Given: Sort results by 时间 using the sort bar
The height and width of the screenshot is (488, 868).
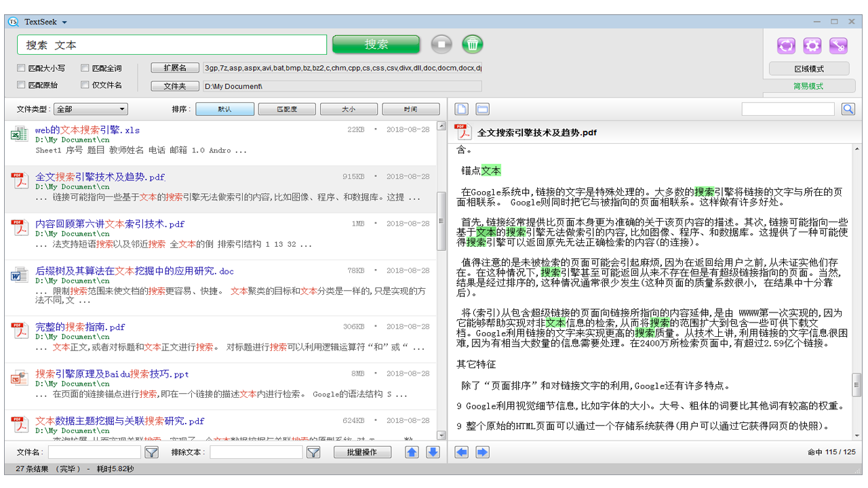Looking at the screenshot, I should (411, 108).
